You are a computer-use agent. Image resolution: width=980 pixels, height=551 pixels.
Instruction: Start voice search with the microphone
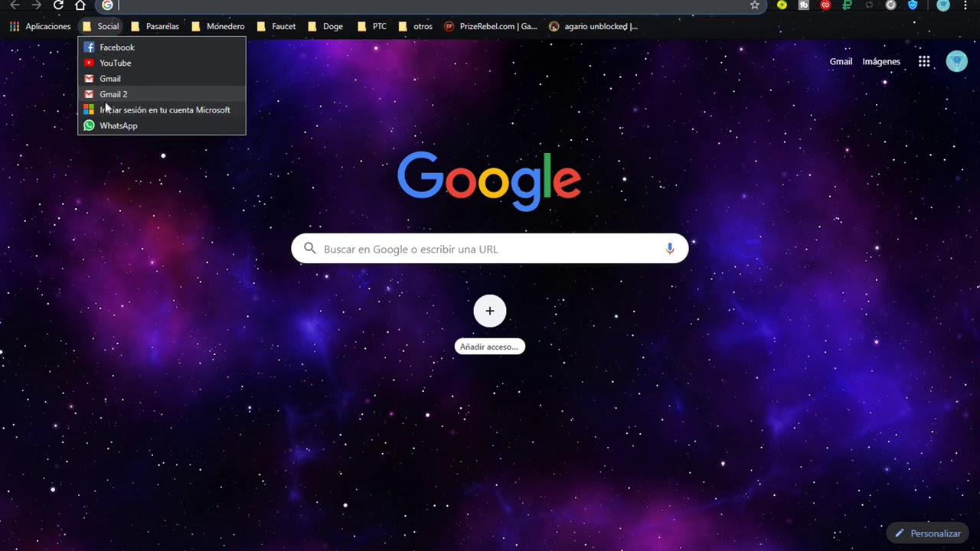click(670, 249)
